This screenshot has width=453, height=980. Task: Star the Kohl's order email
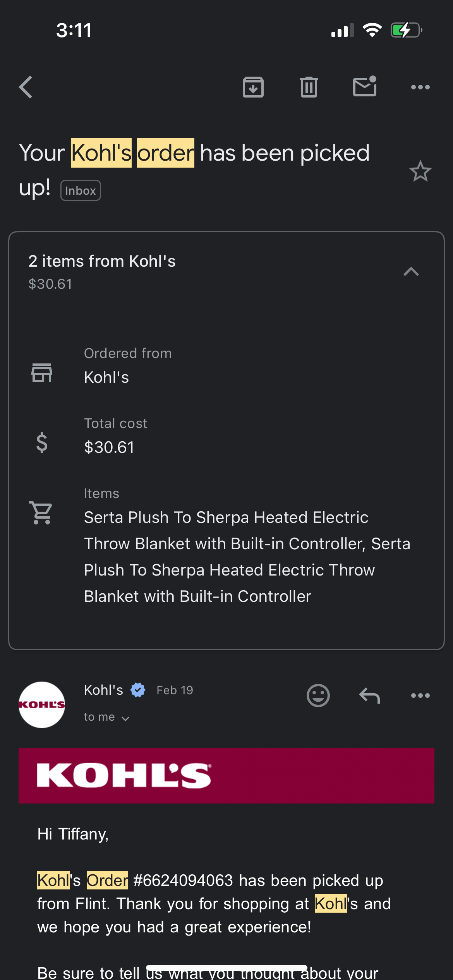pyautogui.click(x=420, y=171)
